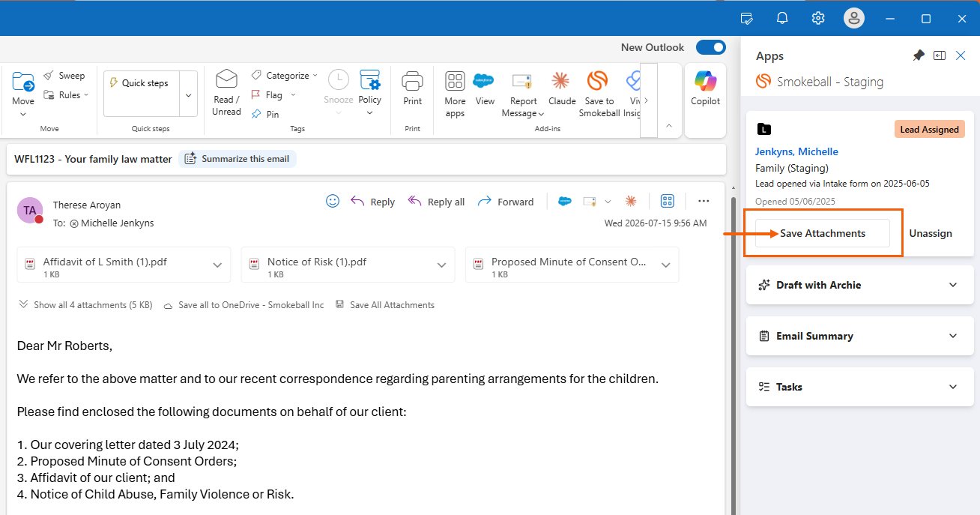Click Report Message add-in icon
This screenshot has width=980, height=515.
(x=522, y=81)
